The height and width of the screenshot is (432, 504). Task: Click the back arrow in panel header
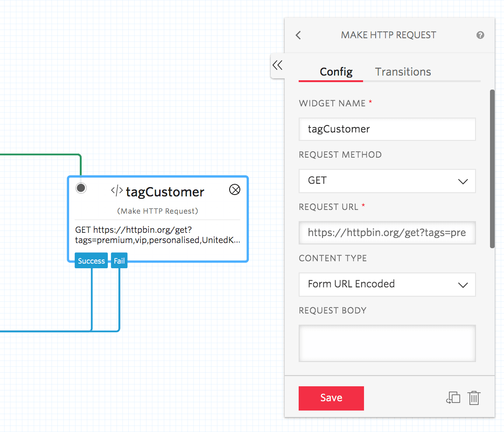298,35
